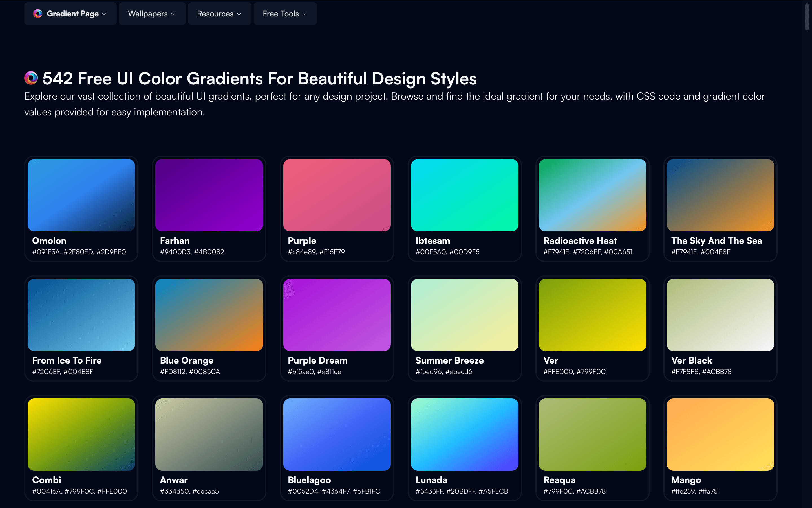Click the colorful logo beside the page heading
The height and width of the screenshot is (508, 812).
pos(31,78)
